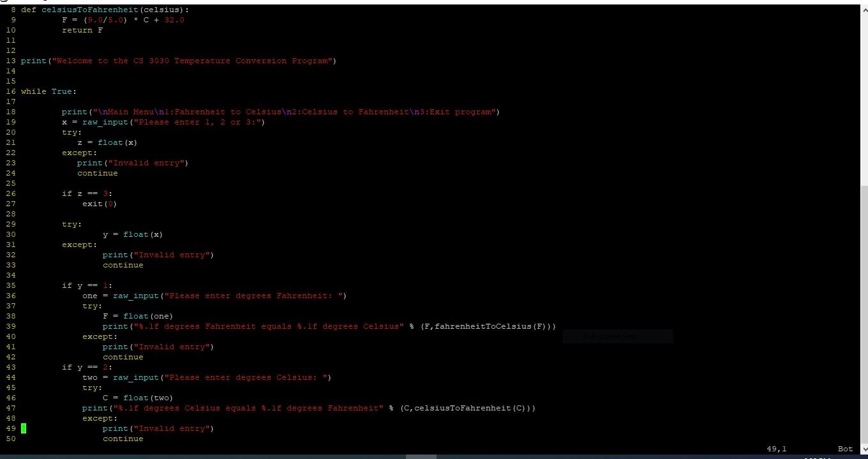This screenshot has height=459, width=868.
Task: Click the small window icon at top-left corner
Action: (5, 3)
